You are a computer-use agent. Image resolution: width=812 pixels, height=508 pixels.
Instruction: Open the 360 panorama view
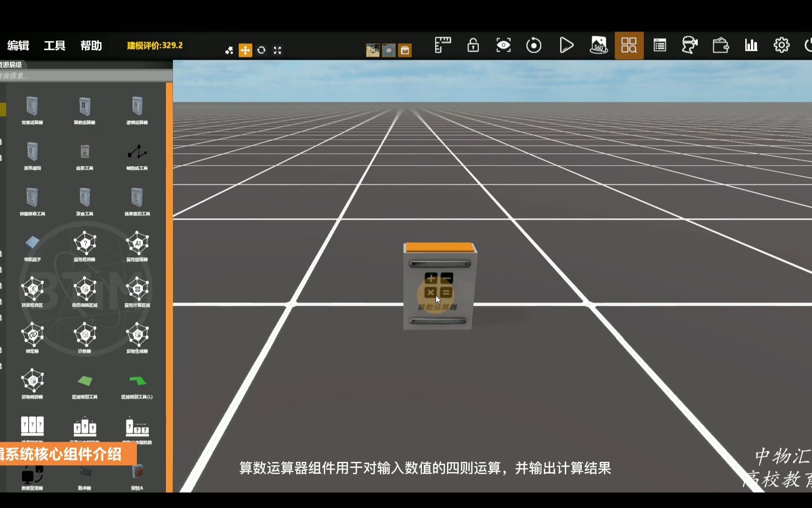click(x=599, y=46)
